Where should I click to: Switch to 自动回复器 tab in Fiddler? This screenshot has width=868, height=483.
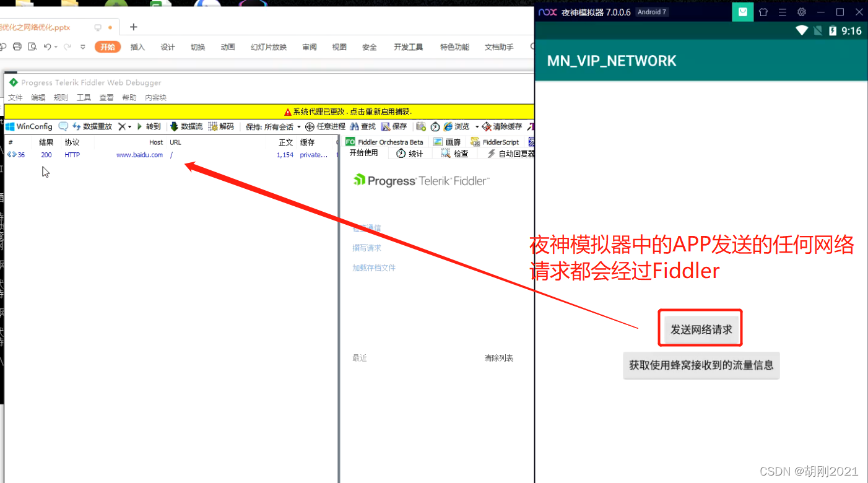point(511,154)
